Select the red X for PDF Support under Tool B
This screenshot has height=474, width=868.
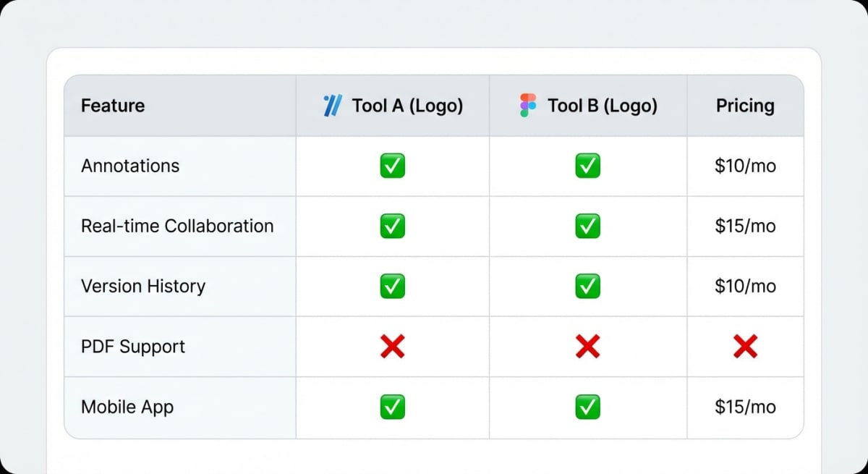(x=588, y=346)
